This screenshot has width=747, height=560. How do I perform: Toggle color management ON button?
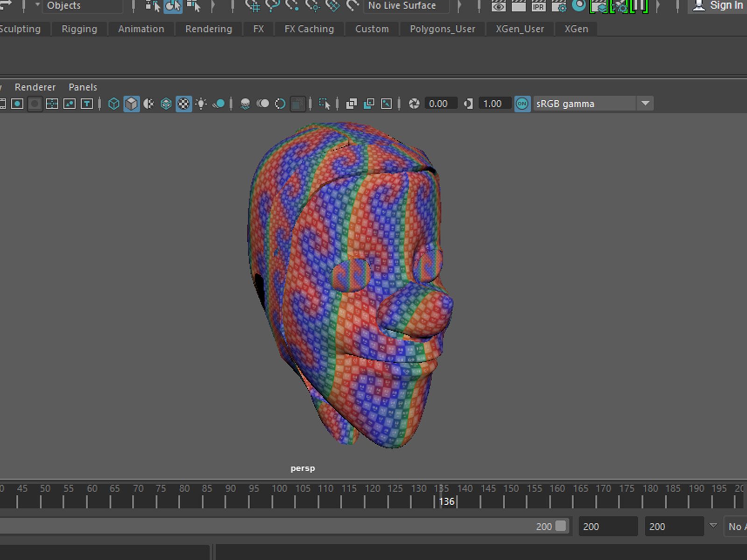[x=522, y=104]
